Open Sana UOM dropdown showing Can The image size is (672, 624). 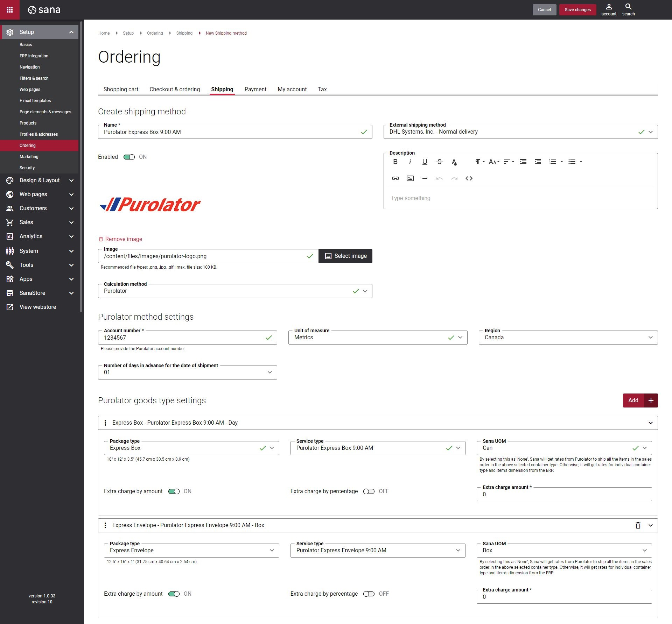point(564,448)
